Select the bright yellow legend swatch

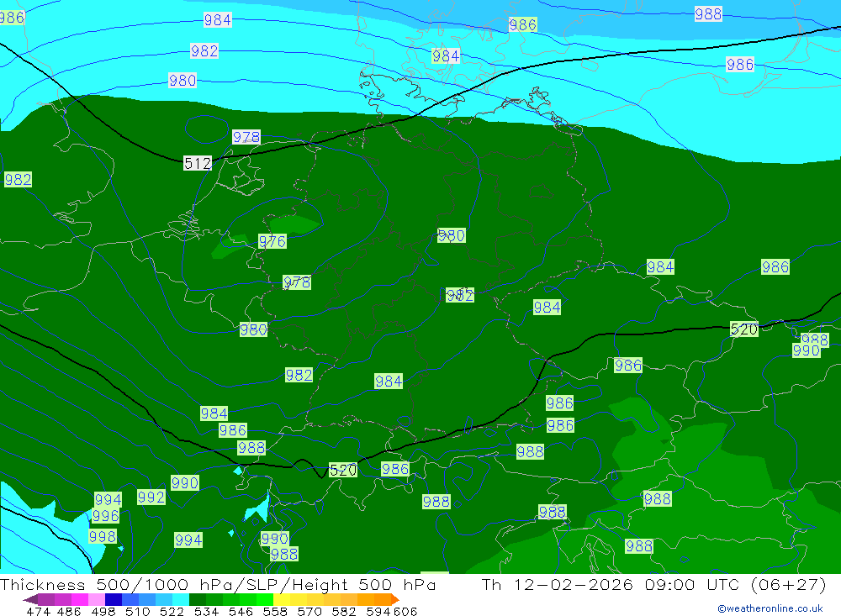tap(282, 599)
